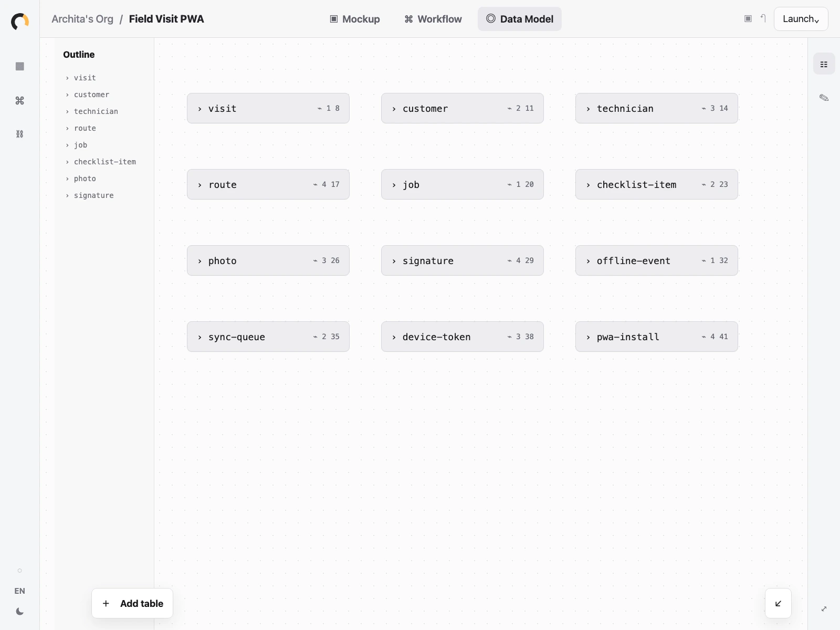Open the app logo home icon

click(20, 22)
